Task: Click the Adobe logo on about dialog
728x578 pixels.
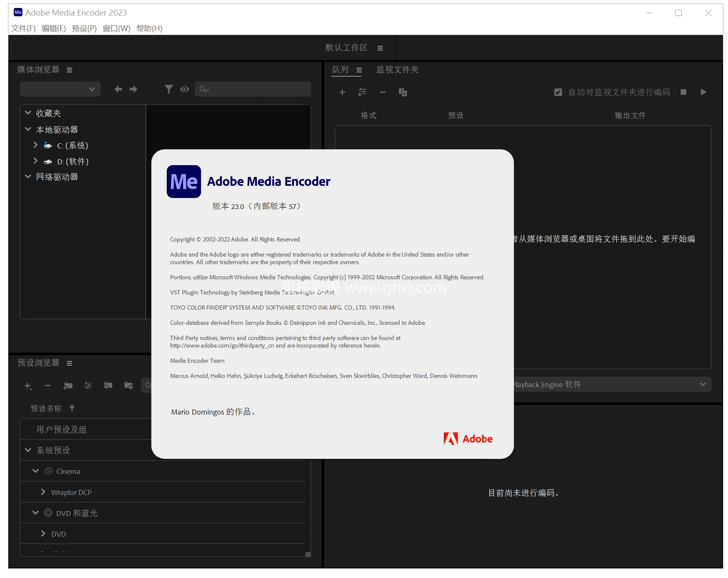Action: [468, 438]
